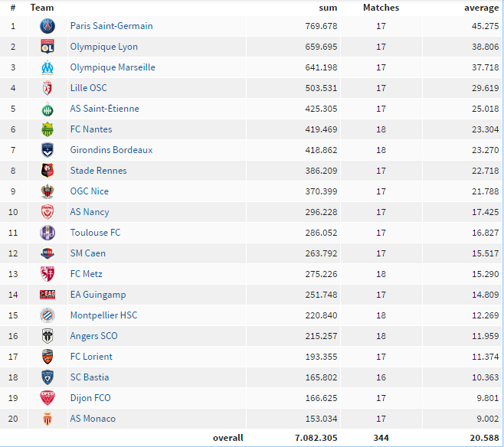Select the Toulouse FC purple badge

click(47, 233)
